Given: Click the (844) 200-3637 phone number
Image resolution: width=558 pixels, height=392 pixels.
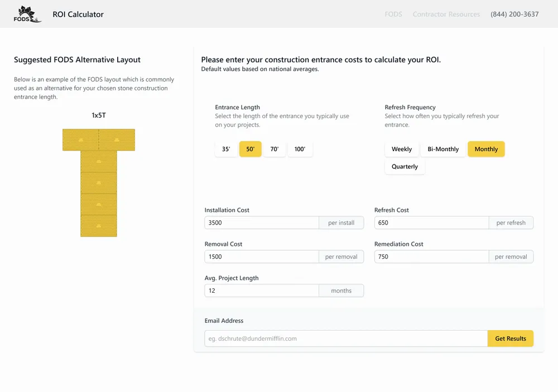Looking at the screenshot, I should tap(514, 14).
